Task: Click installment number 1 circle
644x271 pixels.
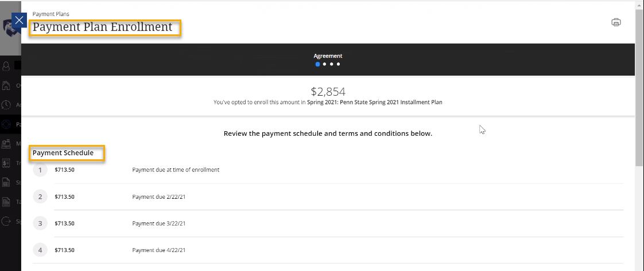Action: 40,170
